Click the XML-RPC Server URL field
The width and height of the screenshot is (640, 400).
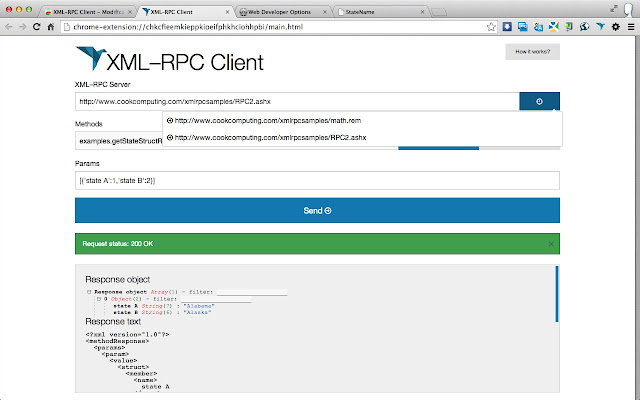pos(297,101)
